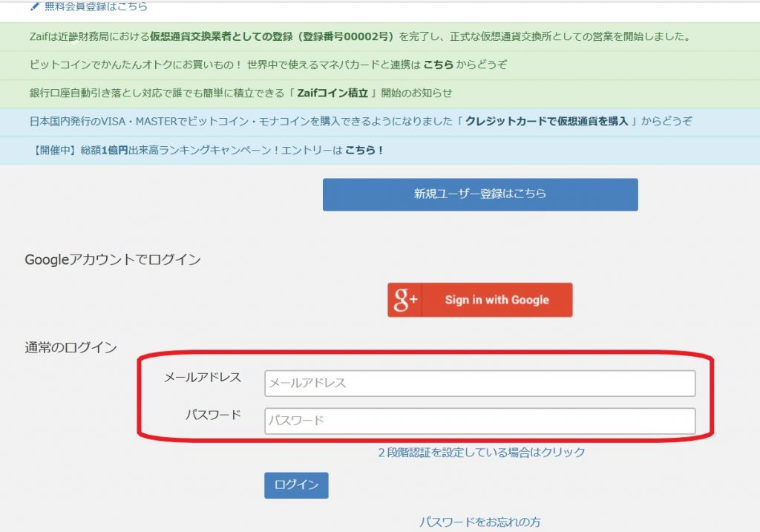This screenshot has width=760, height=532.
Task: Click the 新規ユーザー登録はこちら button
Action: (480, 194)
